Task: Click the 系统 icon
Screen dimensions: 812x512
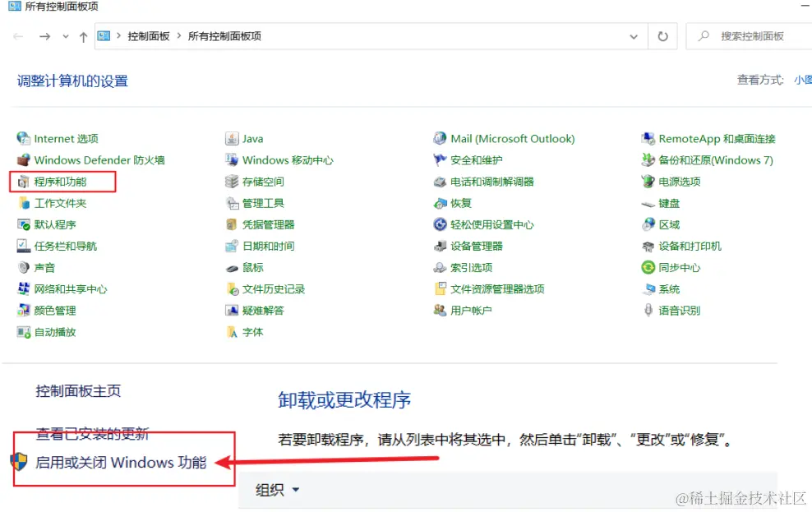Action: pyautogui.click(x=648, y=289)
